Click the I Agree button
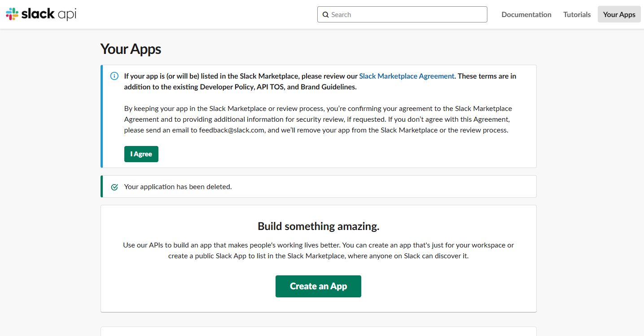The height and width of the screenshot is (336, 644). [141, 154]
